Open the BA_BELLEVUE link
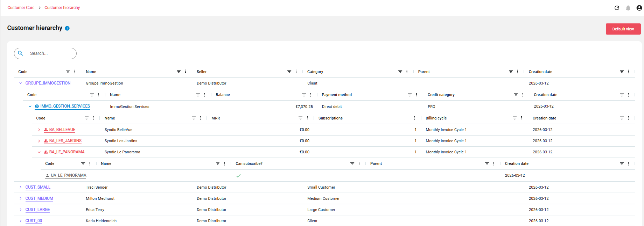 pos(62,130)
